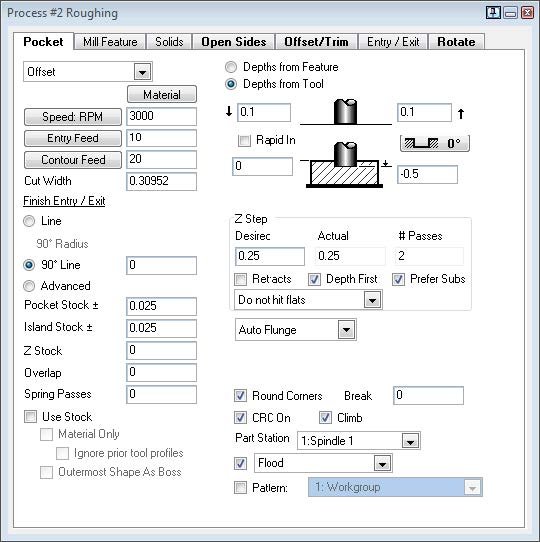540x542 pixels.
Task: Toggle the Rapid In checkbox
Action: point(244,141)
